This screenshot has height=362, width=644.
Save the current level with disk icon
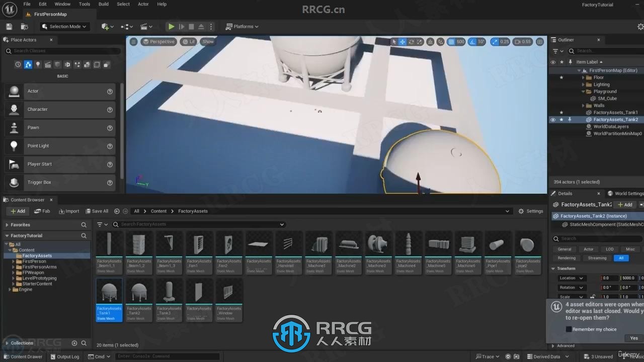tap(9, 27)
